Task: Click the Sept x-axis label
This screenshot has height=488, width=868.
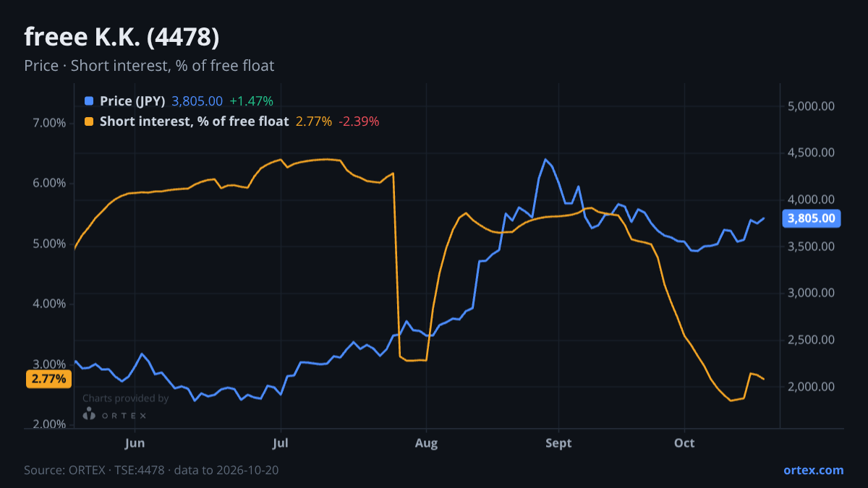Action: pyautogui.click(x=558, y=442)
